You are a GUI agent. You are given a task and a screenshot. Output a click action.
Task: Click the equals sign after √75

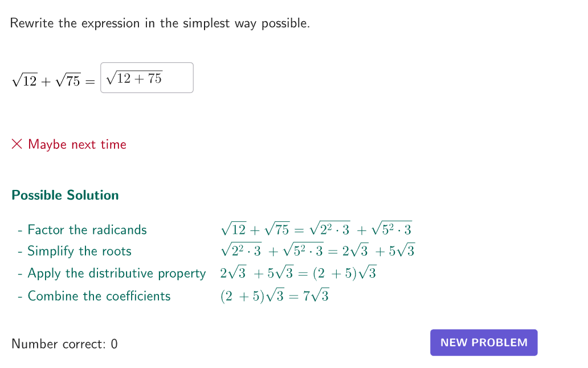[90, 82]
